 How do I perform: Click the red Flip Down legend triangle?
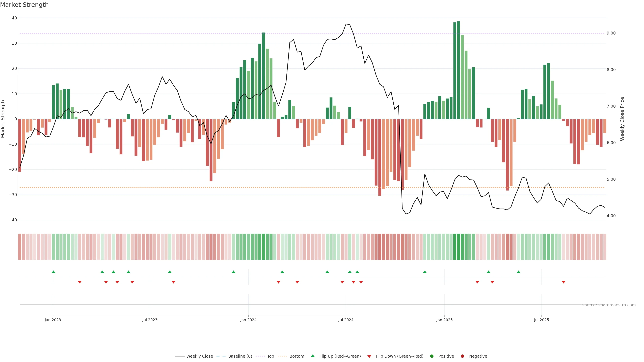(x=369, y=356)
